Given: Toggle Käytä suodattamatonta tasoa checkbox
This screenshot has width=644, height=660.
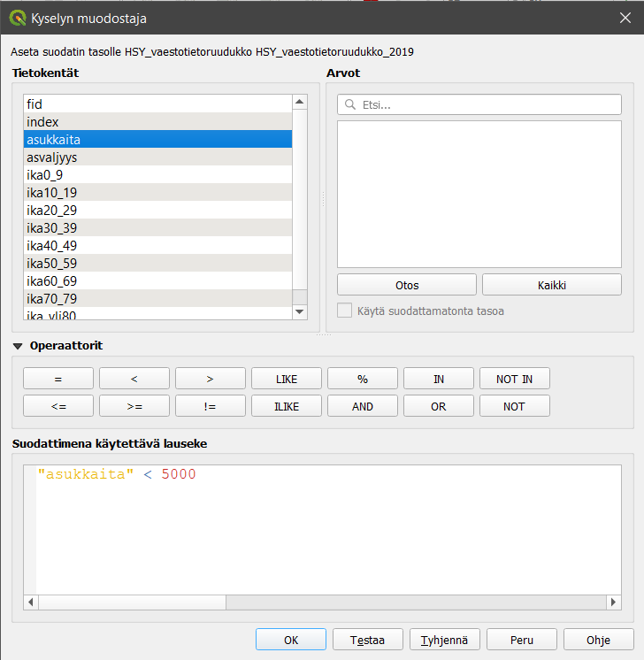Looking at the screenshot, I should coord(345,311).
